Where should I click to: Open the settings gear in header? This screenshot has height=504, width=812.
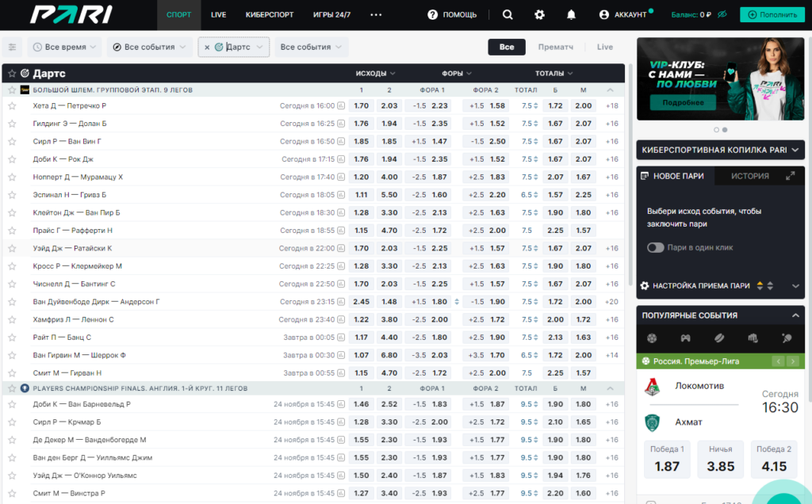pyautogui.click(x=539, y=14)
